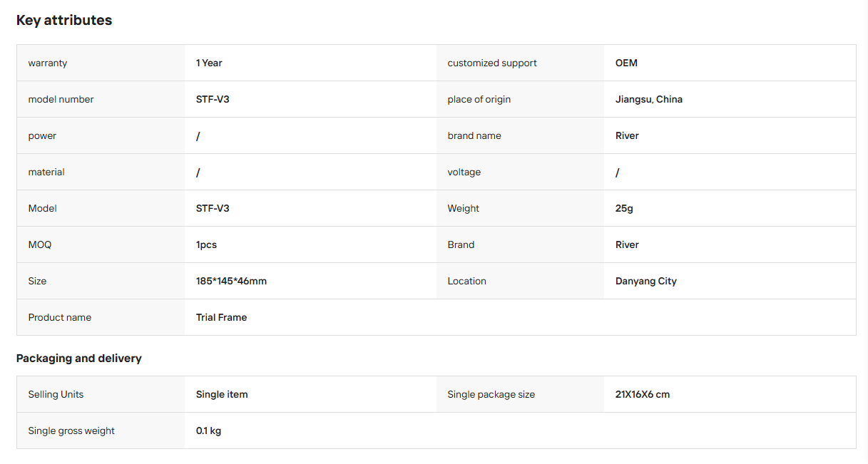Select the Selling Units Single item value
This screenshot has width=868, height=464.
tap(222, 394)
